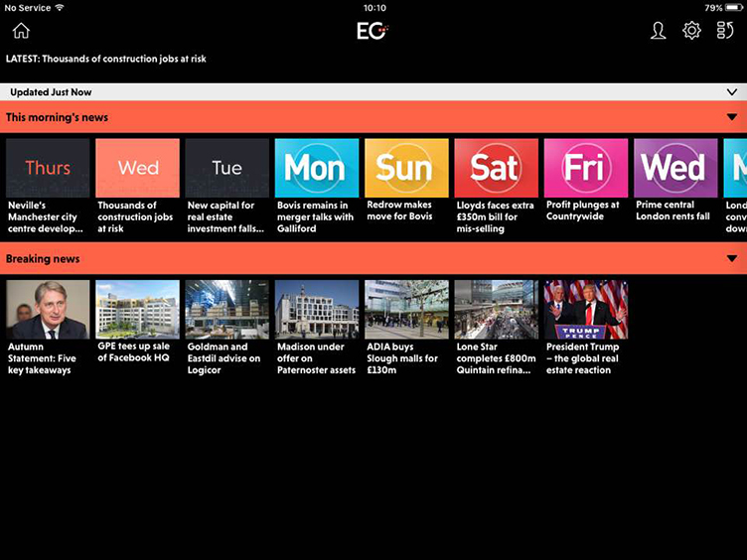Open the user profile icon

pos(658,31)
